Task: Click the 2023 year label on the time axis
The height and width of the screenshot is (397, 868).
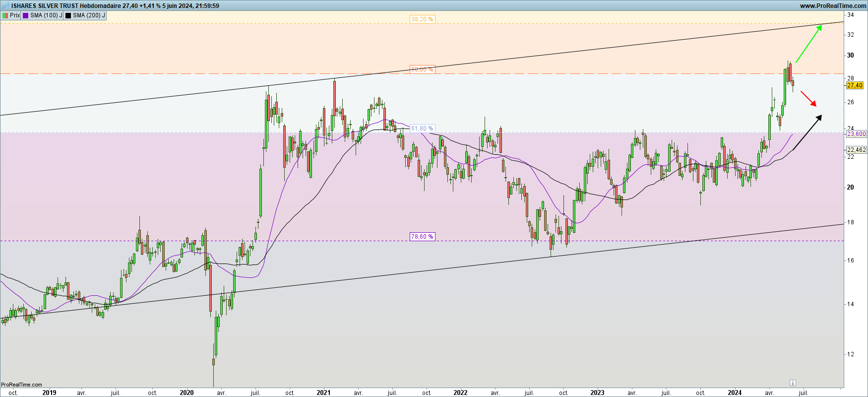Action: pos(597,393)
